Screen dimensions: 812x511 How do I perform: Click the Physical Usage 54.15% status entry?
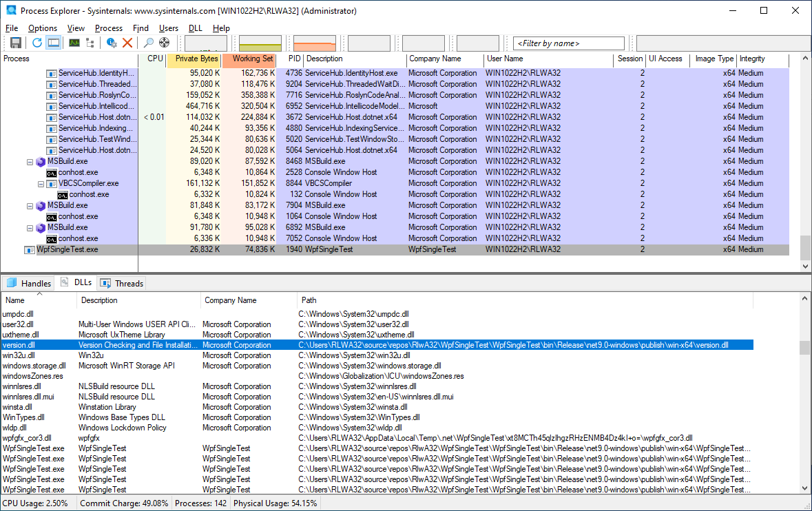click(275, 503)
